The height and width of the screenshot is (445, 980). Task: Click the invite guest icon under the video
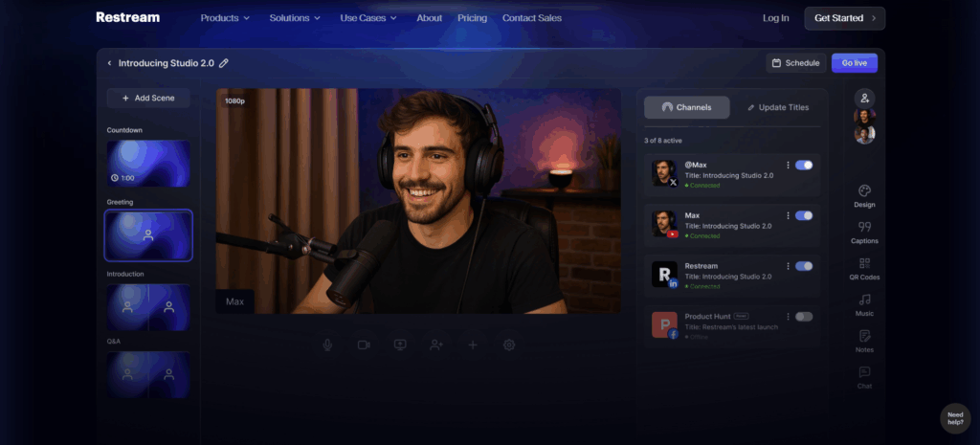(436, 345)
